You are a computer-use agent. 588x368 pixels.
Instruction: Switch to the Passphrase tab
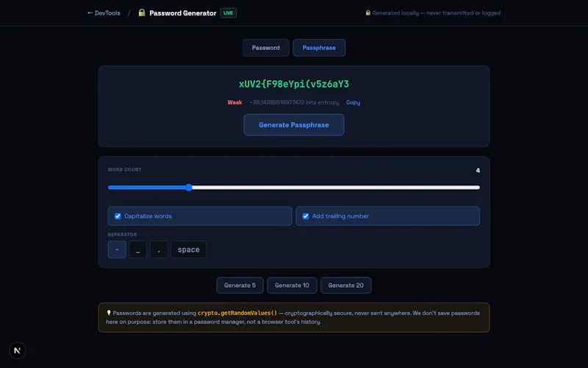coord(319,48)
